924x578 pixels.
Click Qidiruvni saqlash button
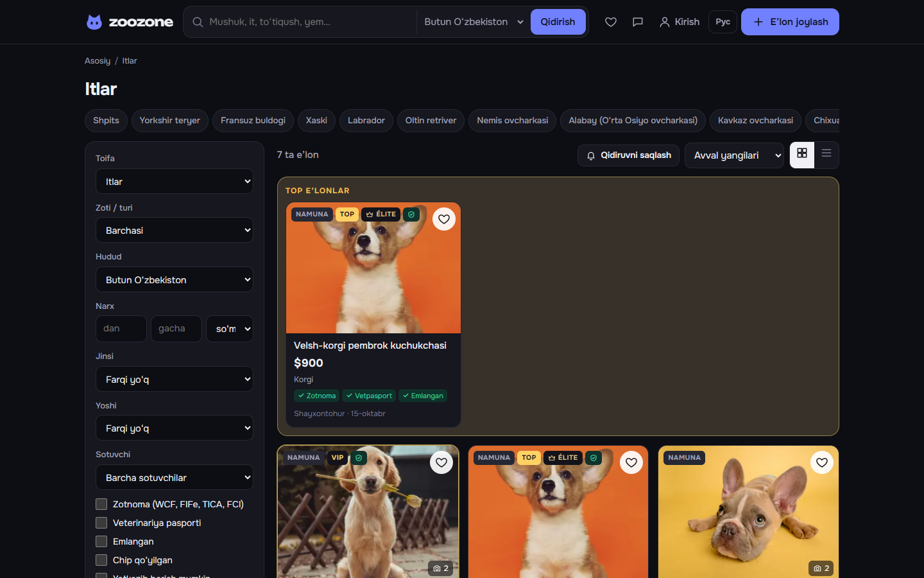click(628, 155)
